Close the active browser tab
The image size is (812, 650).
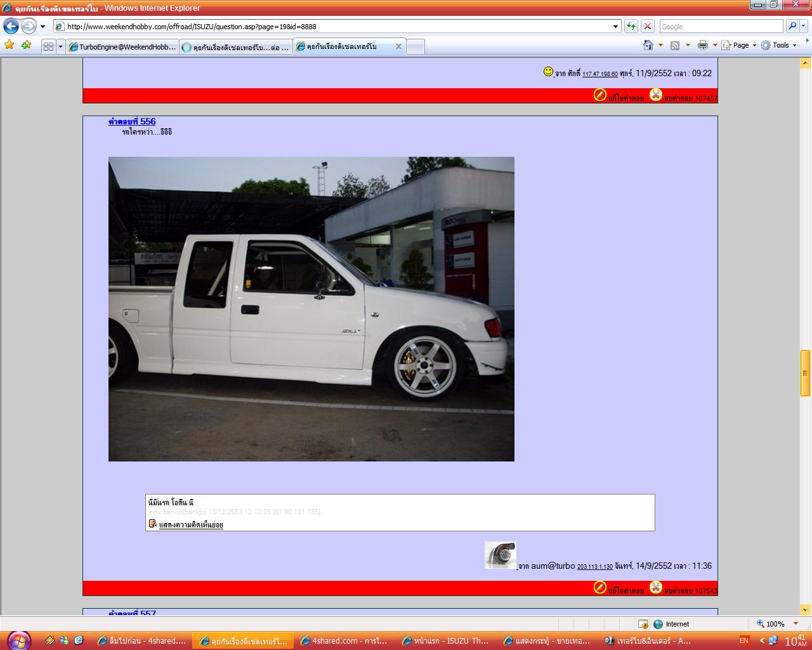point(398,46)
